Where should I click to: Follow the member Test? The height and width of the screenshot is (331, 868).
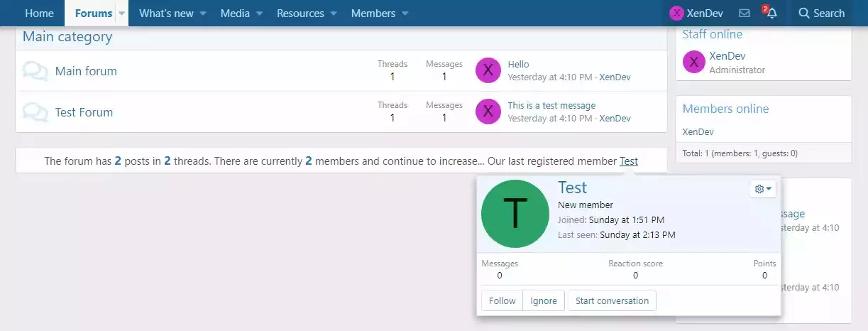pos(502,300)
